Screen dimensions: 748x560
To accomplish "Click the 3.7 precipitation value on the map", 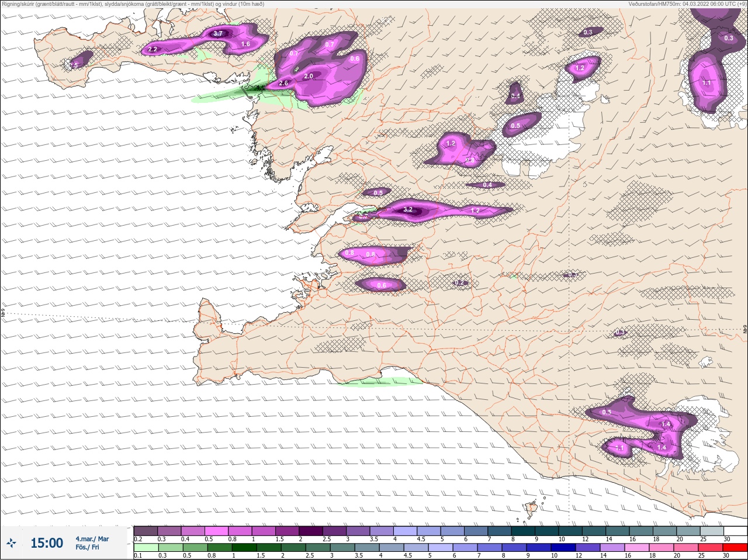I will pyautogui.click(x=218, y=33).
